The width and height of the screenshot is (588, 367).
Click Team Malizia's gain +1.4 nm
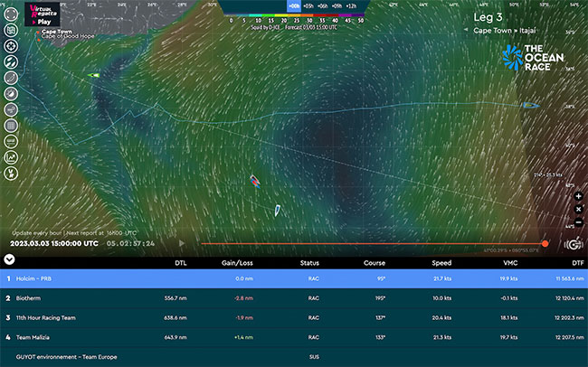243,337
